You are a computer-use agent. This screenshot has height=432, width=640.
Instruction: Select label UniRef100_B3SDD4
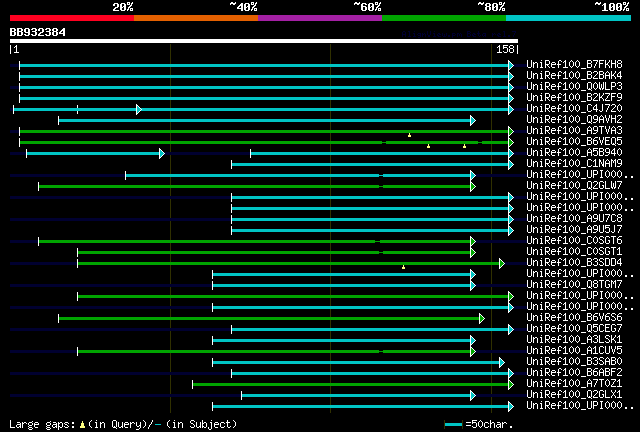(574, 263)
